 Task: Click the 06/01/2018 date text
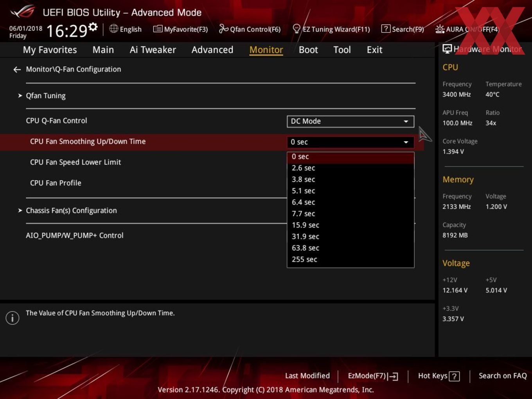pos(26,29)
